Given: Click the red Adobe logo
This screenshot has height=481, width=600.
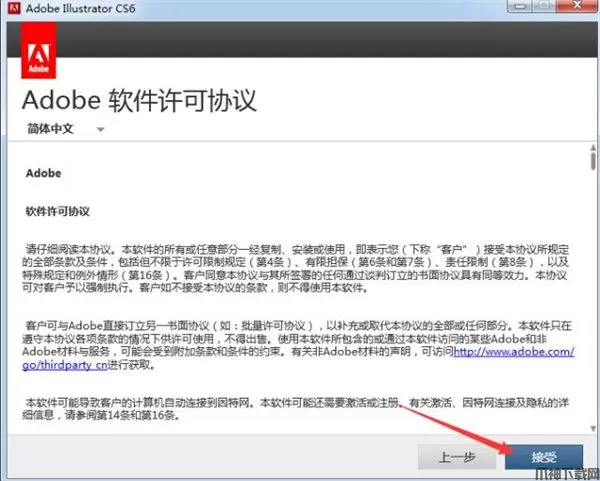Looking at the screenshot, I should pos(39,51).
